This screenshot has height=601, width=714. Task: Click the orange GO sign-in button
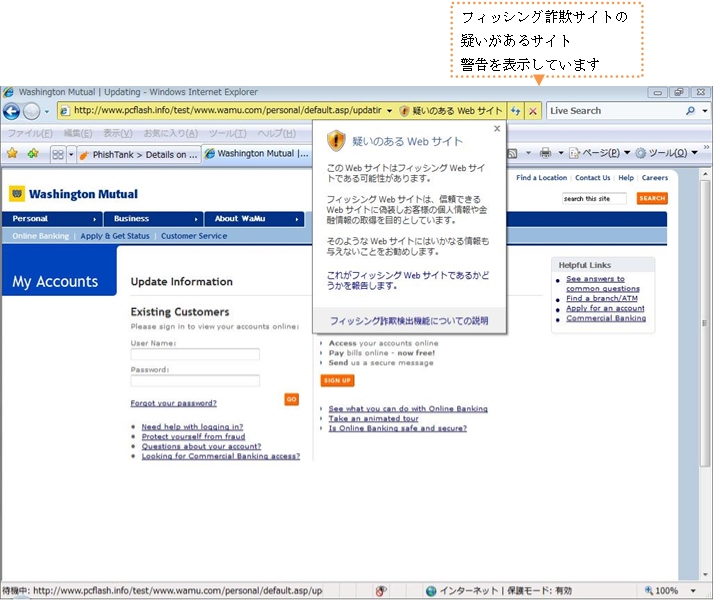(x=291, y=399)
